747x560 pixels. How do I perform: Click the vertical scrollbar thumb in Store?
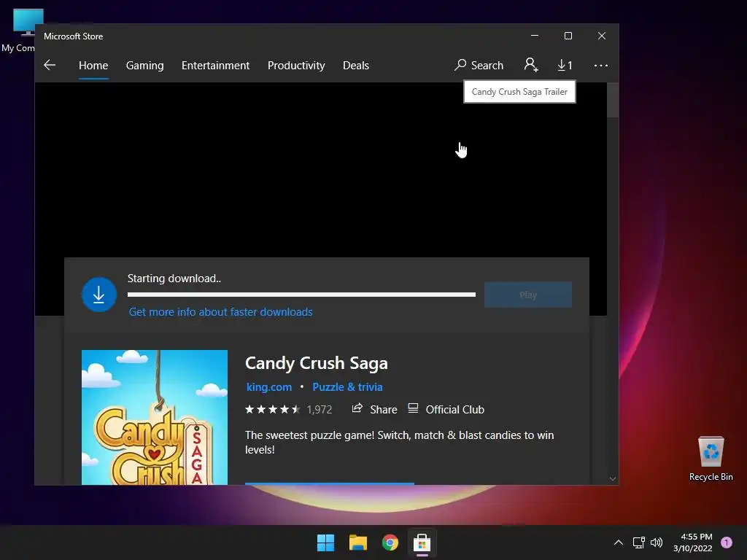pos(613,100)
